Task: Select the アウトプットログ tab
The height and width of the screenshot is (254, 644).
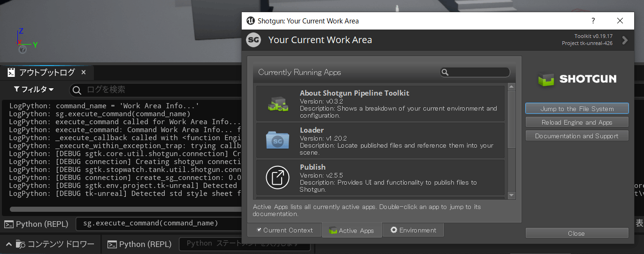Action: [x=46, y=73]
